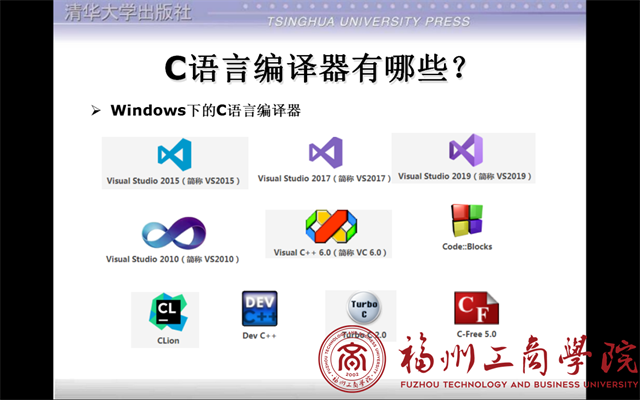640x400 pixels.
Task: Click the round red university seal logo
Action: [x=352, y=359]
